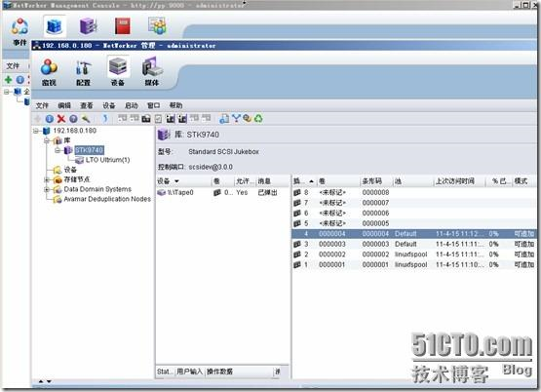The image size is (541, 392).
Task: Select LTO Ultrium(1) in the tree
Action: 107,160
